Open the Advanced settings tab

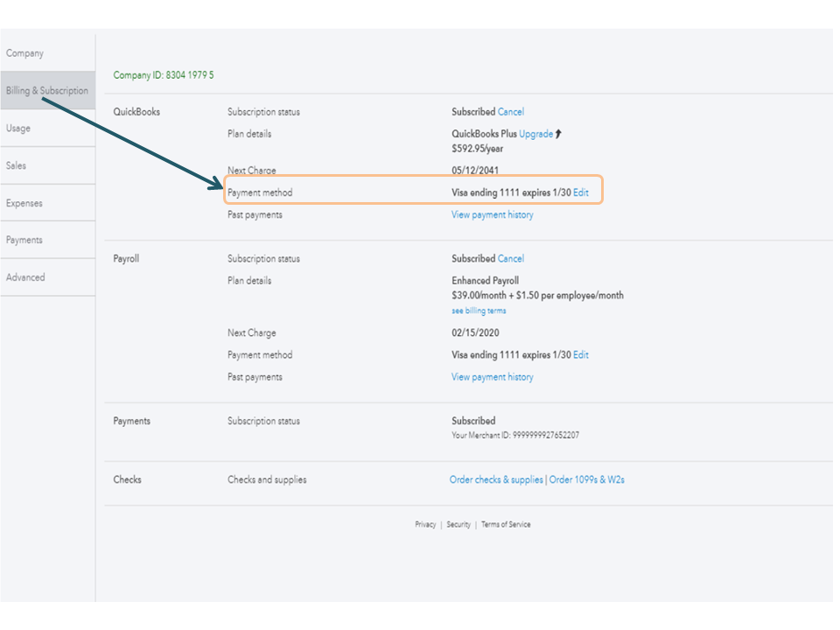25,277
